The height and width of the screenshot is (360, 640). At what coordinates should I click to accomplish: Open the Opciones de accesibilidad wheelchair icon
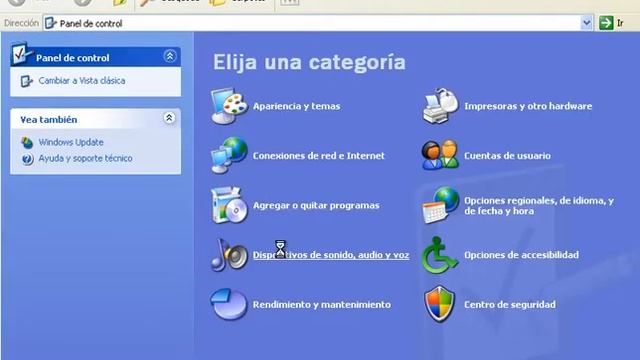pyautogui.click(x=440, y=255)
